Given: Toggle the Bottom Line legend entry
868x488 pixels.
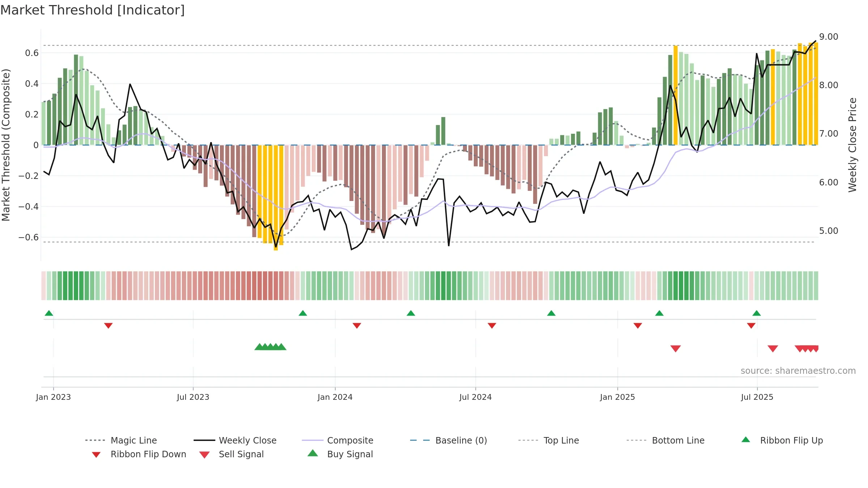Looking at the screenshot, I should tap(665, 440).
